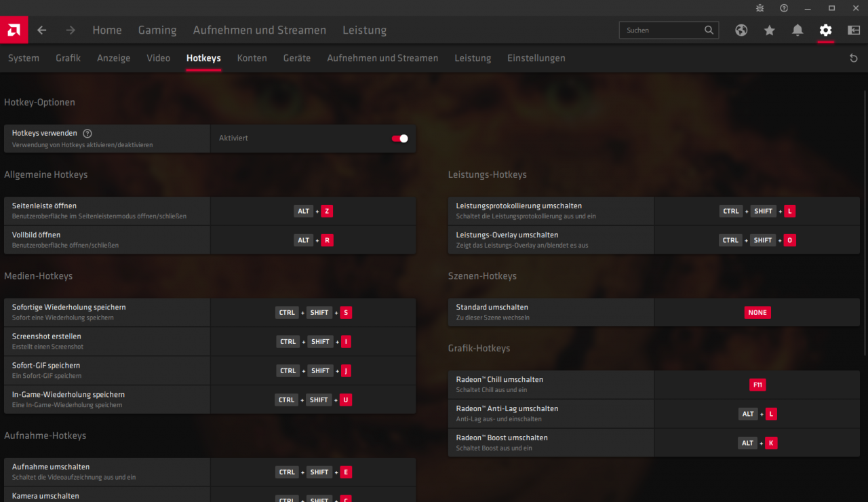
Task: Edit Vollbild öffnen hotkey ALT+R
Action: coord(313,240)
